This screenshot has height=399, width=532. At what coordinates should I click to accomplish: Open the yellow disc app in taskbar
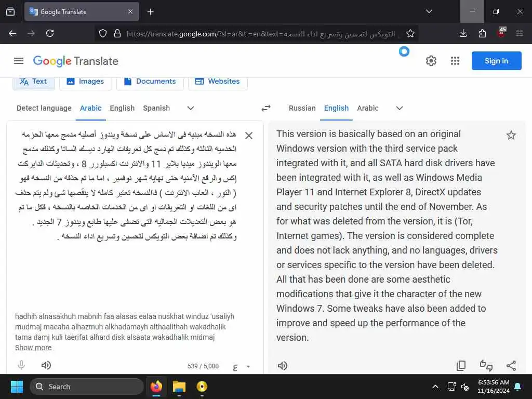tap(202, 387)
